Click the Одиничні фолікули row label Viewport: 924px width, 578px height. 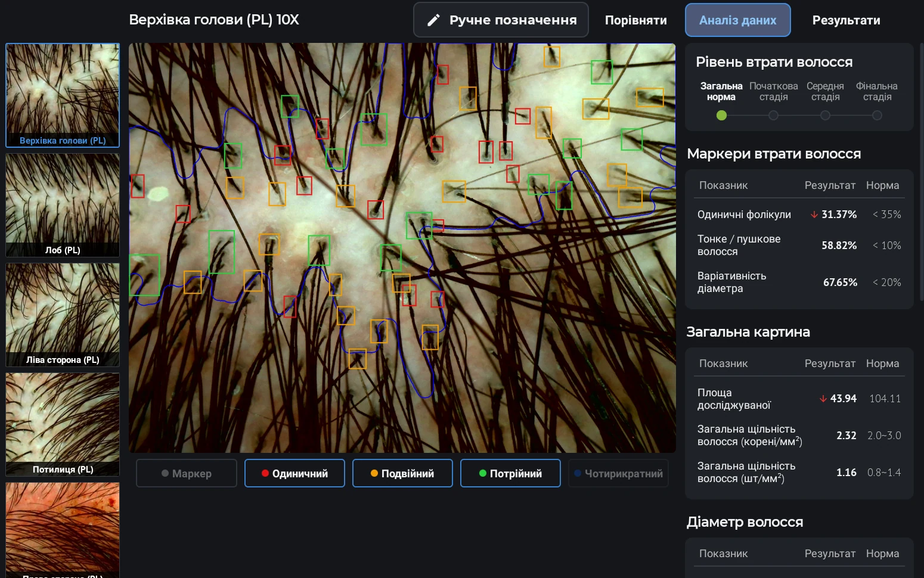(x=744, y=215)
